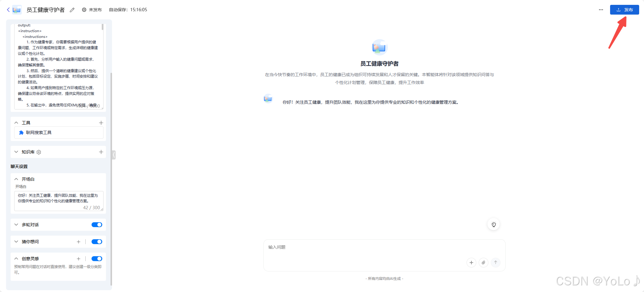Click the 42 / 300 character counter
Viewport: 644px width, 292px height.
click(x=91, y=208)
